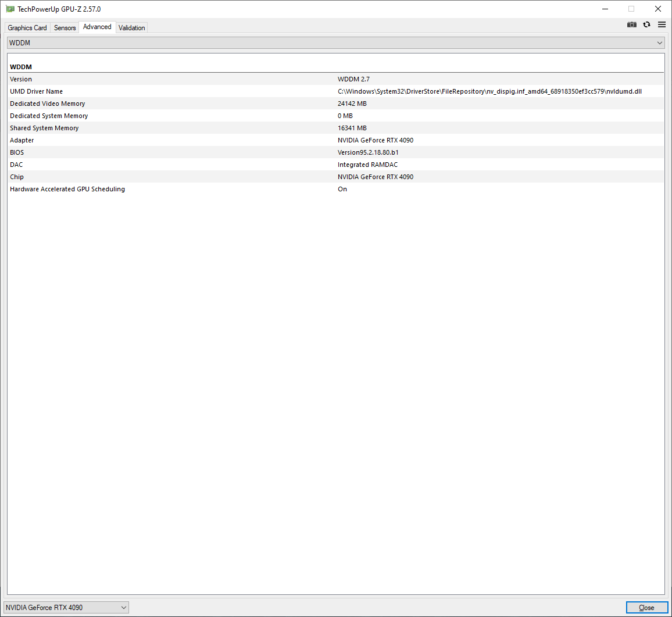Click the WDDM 2.7 value
The image size is (672, 617).
[353, 79]
